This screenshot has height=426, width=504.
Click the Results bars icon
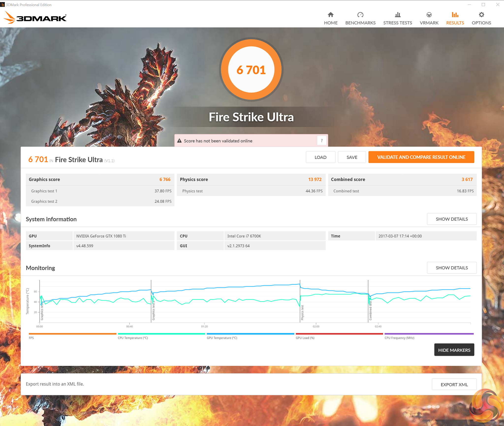[455, 15]
